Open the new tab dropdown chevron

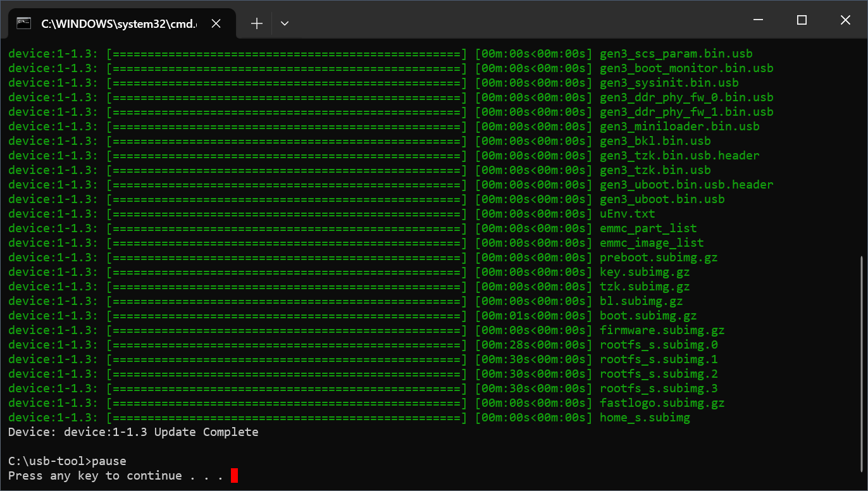(284, 23)
